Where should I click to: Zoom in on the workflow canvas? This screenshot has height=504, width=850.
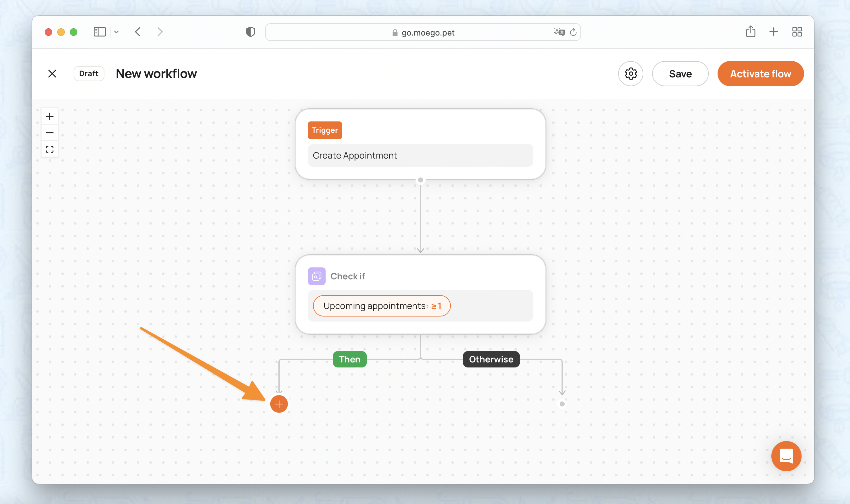(x=50, y=116)
